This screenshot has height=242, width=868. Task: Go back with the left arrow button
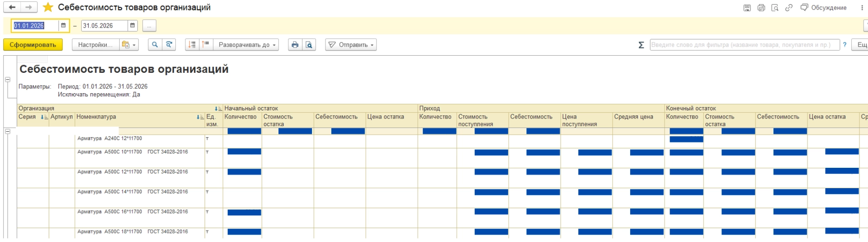[12, 7]
